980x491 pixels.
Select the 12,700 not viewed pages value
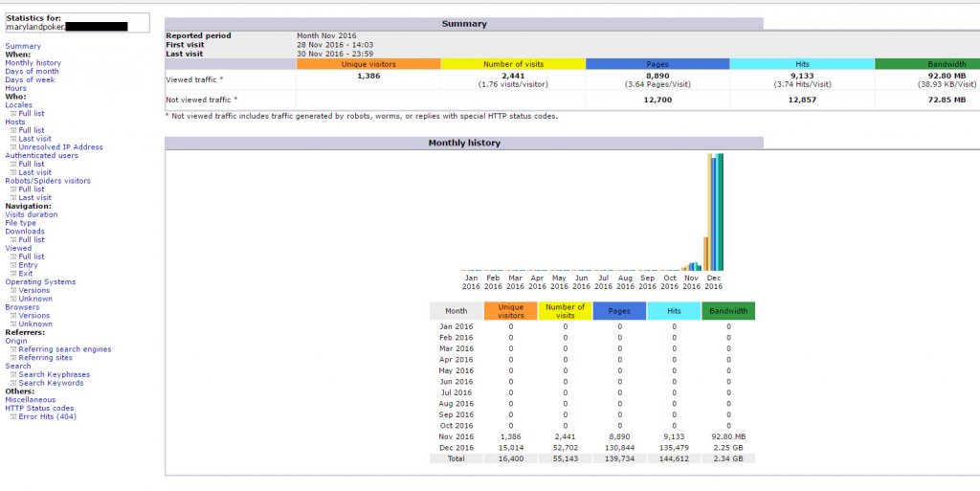pyautogui.click(x=657, y=100)
